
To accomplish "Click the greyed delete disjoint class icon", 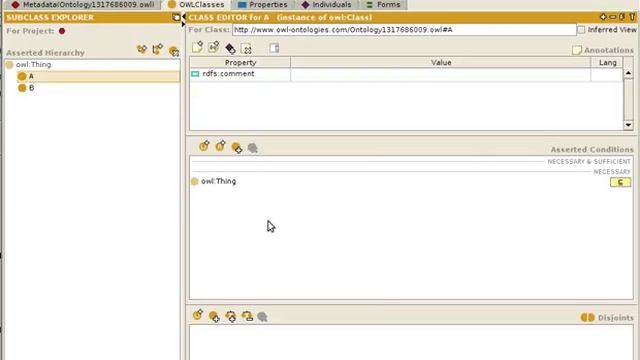I will [x=262, y=317].
